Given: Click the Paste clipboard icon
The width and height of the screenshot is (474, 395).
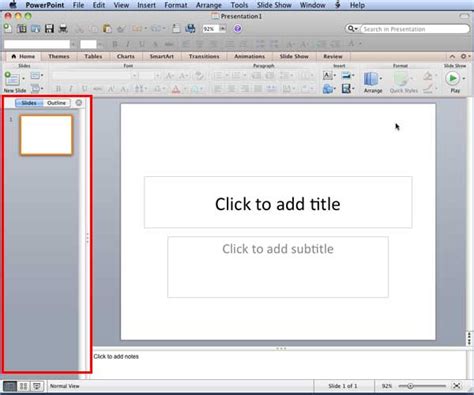Looking at the screenshot, I should click(x=107, y=29).
